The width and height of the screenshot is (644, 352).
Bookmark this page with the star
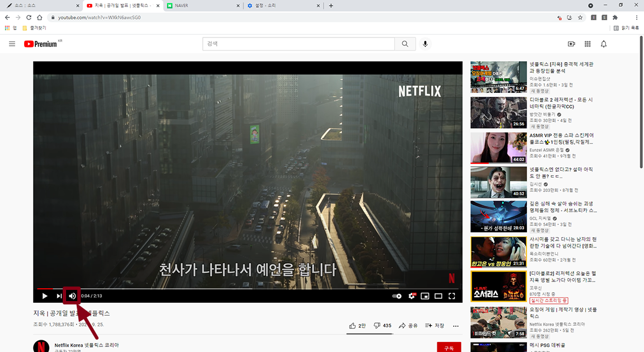click(x=580, y=17)
